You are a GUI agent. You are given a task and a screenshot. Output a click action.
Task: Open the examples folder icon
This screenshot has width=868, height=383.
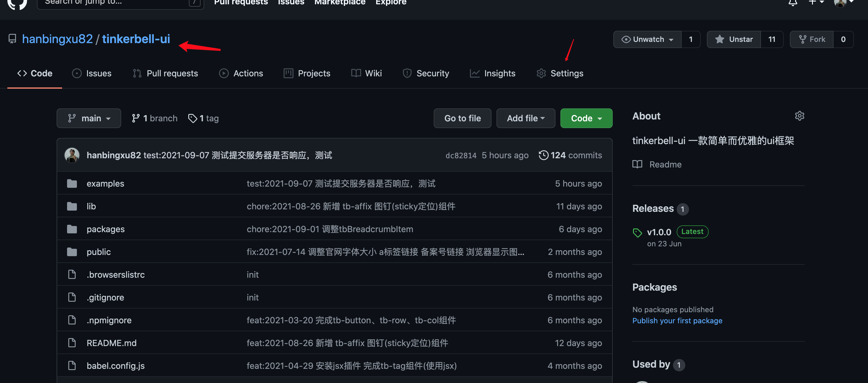click(72, 183)
